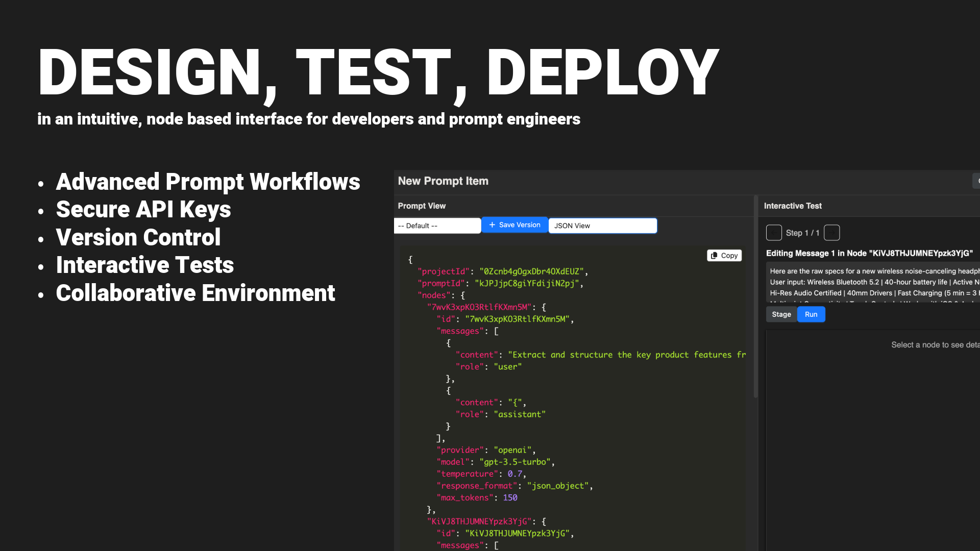This screenshot has width=980, height=551.
Task: Open the JSON View selector dropdown
Action: 602,226
